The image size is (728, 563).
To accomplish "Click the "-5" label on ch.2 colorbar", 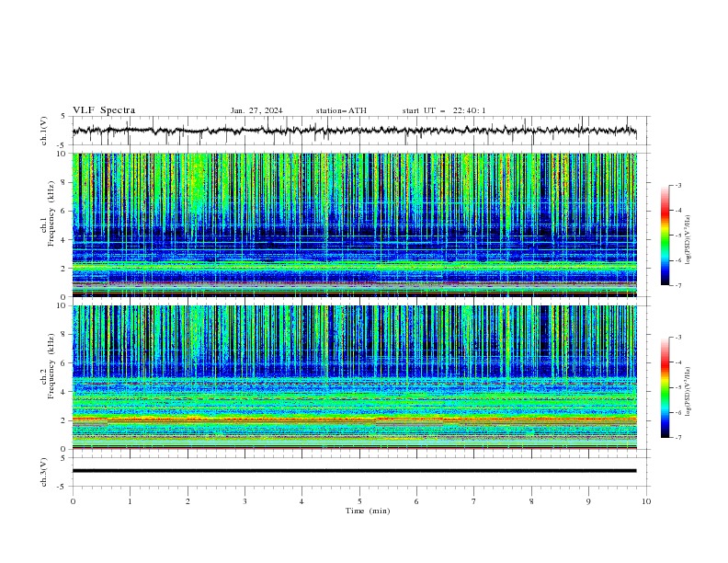I will pyautogui.click(x=677, y=387).
